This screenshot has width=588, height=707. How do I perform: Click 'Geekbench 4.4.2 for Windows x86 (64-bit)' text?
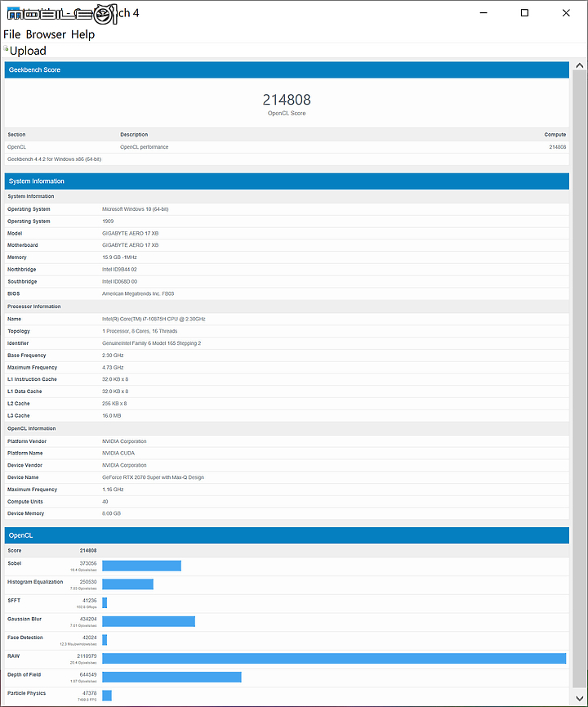(x=54, y=159)
